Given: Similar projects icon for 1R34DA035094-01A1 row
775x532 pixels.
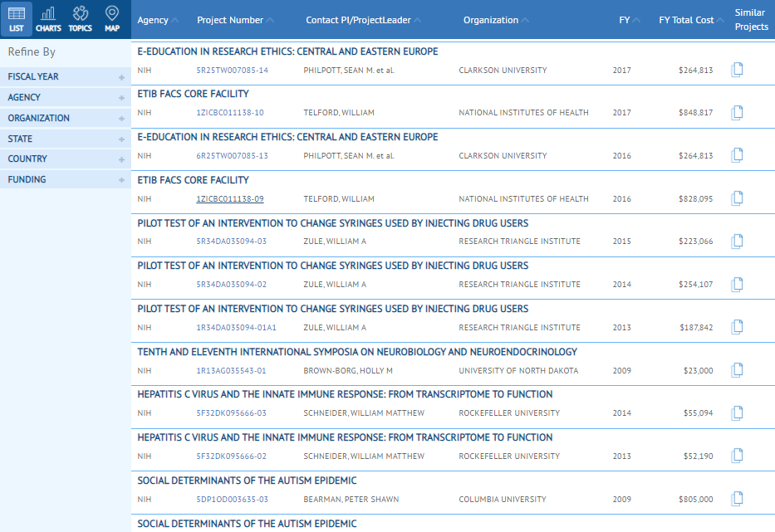Looking at the screenshot, I should coord(737,327).
